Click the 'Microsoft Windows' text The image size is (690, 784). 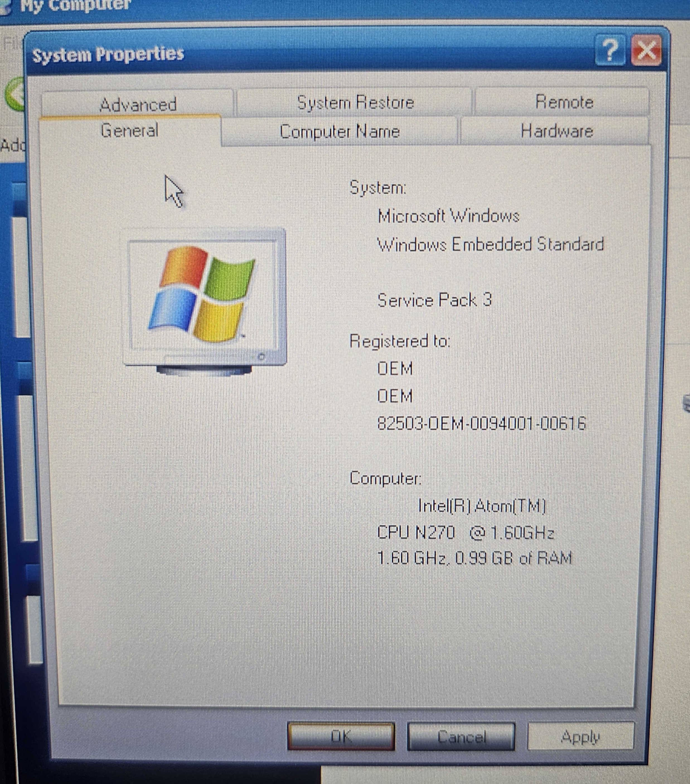point(448,216)
